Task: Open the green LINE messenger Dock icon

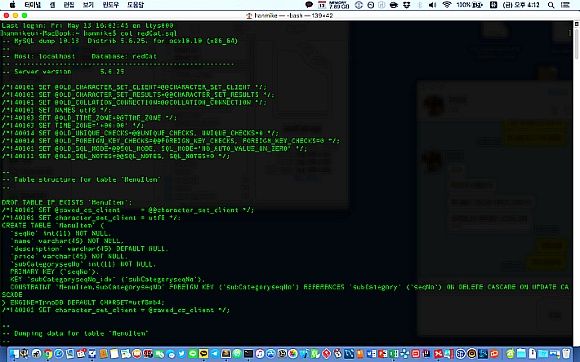Action: (192, 354)
